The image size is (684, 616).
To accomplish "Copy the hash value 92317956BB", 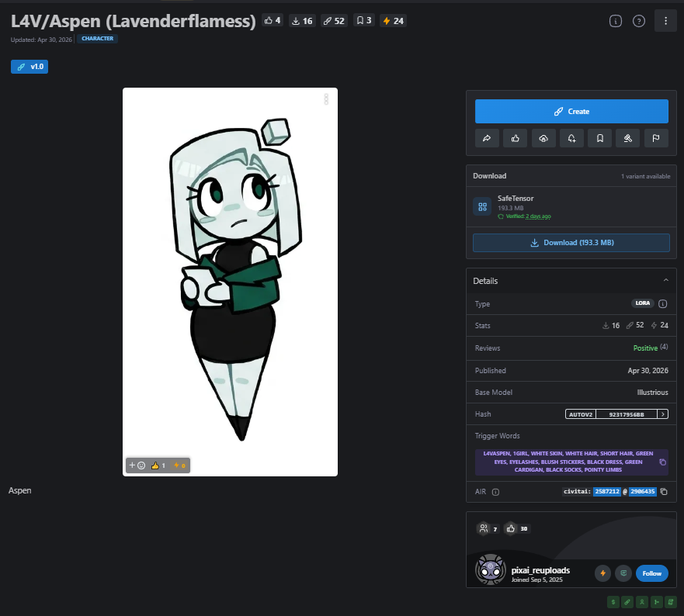I will click(627, 414).
